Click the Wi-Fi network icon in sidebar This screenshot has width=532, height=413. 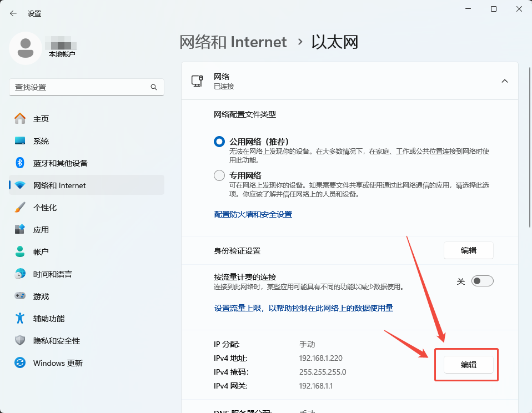point(20,185)
